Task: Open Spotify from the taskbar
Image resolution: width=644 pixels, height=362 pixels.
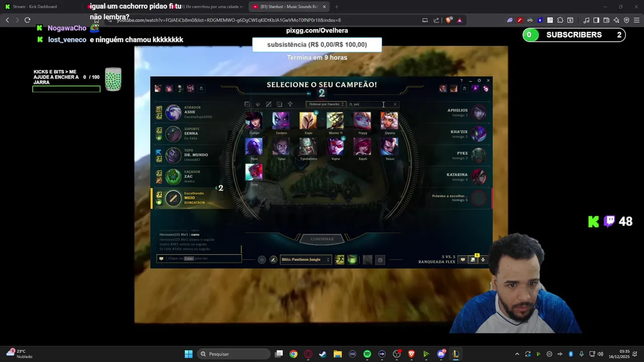Action: (367, 354)
